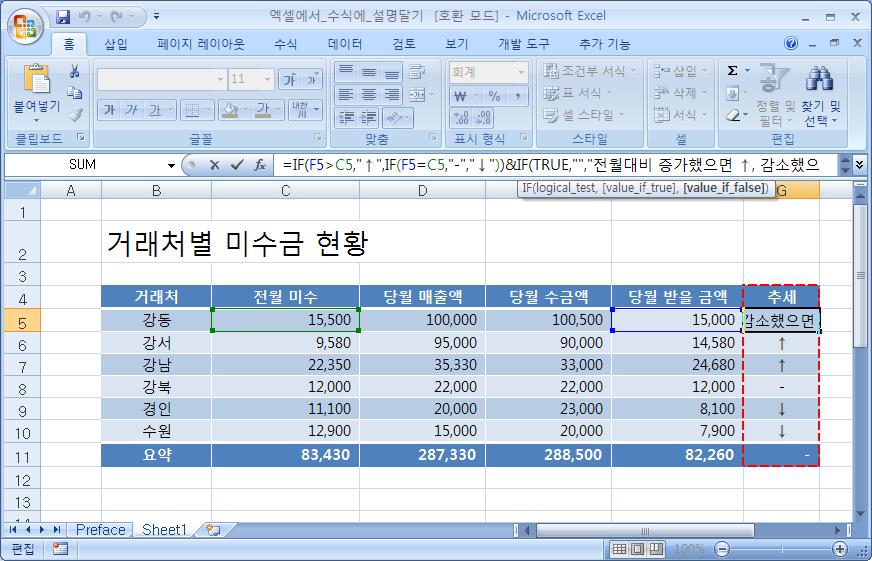Apply comma style
This screenshot has width=872, height=561.
click(517, 96)
